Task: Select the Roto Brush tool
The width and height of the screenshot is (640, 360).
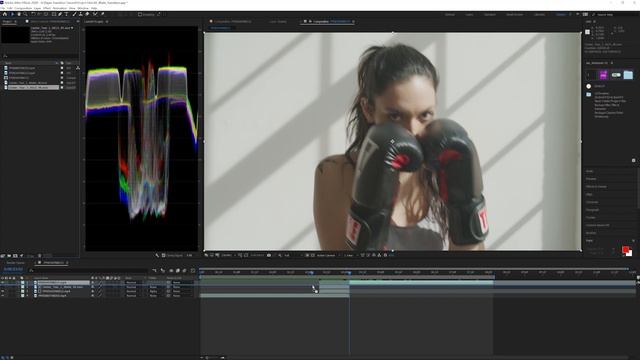Action: click(x=95, y=14)
